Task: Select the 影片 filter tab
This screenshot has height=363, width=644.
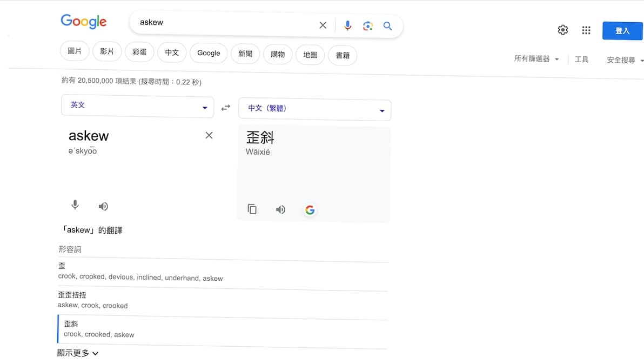Action: [107, 51]
